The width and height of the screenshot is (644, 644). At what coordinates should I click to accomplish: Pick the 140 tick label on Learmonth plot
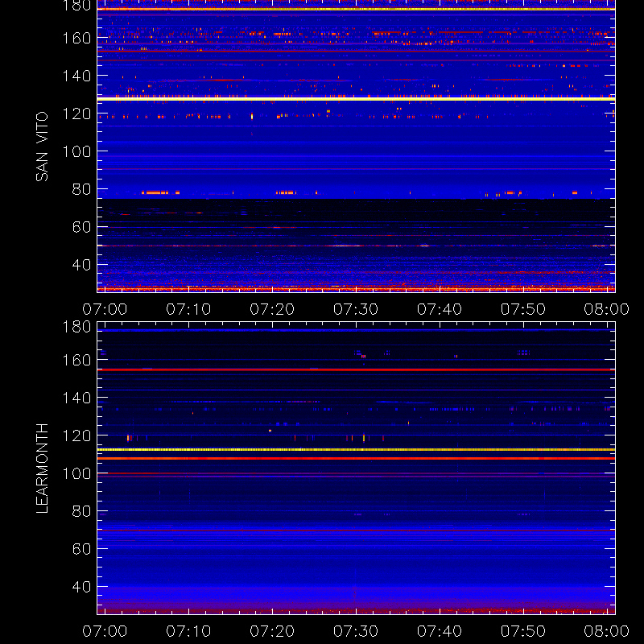tap(76, 398)
